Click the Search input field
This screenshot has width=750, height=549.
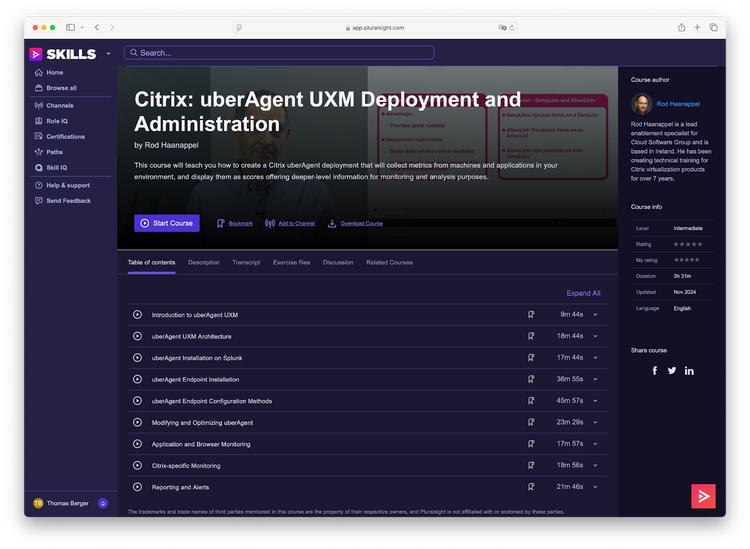click(x=279, y=53)
